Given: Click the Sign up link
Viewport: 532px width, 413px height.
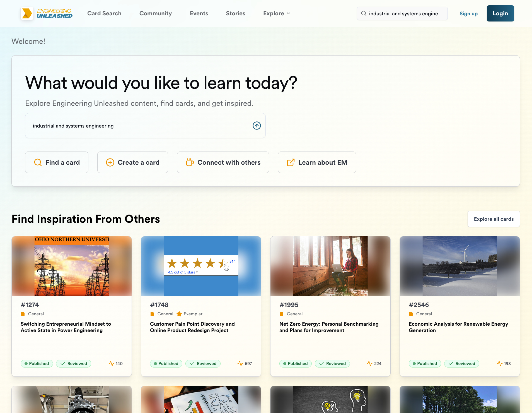Looking at the screenshot, I should (468, 14).
